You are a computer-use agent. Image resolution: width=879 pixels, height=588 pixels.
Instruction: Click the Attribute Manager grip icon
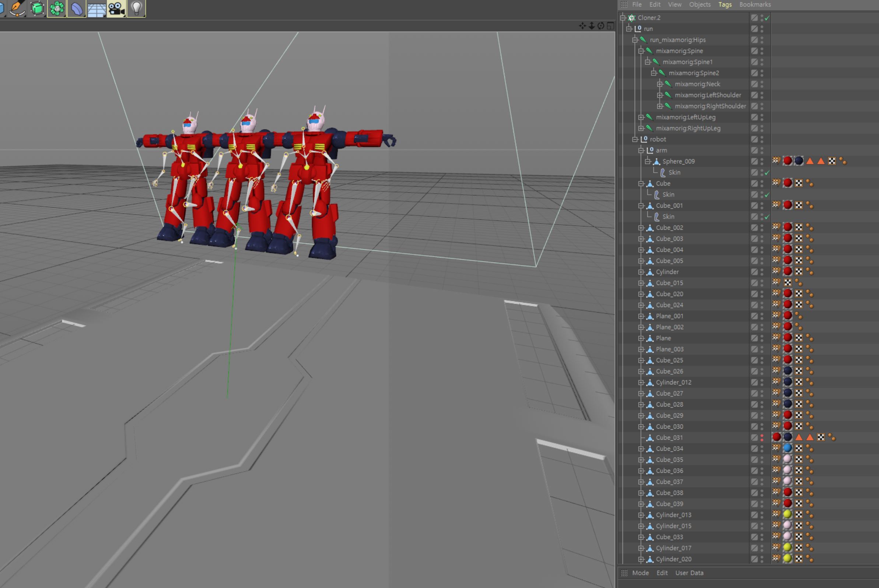tap(624, 573)
